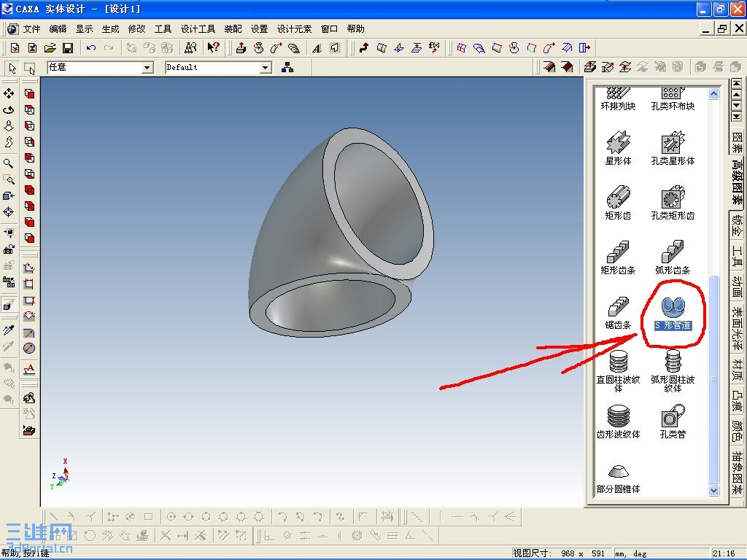747x560 pixels.
Task: Select the S形管道 catalog element
Action: [673, 312]
